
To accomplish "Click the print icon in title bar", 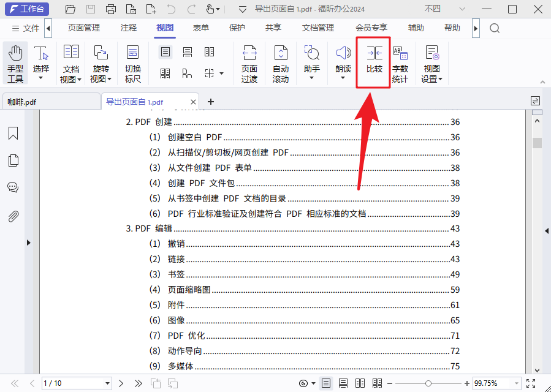I will 111,9.
